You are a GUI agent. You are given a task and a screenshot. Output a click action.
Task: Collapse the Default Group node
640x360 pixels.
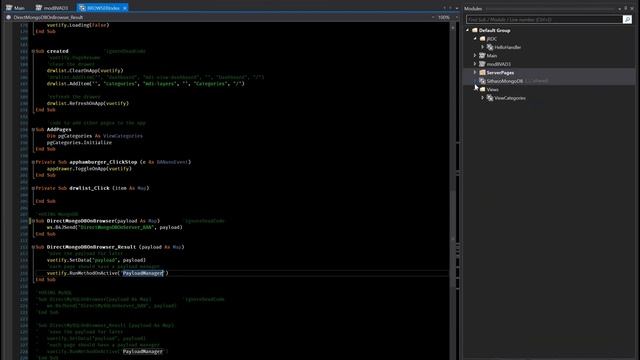point(468,30)
